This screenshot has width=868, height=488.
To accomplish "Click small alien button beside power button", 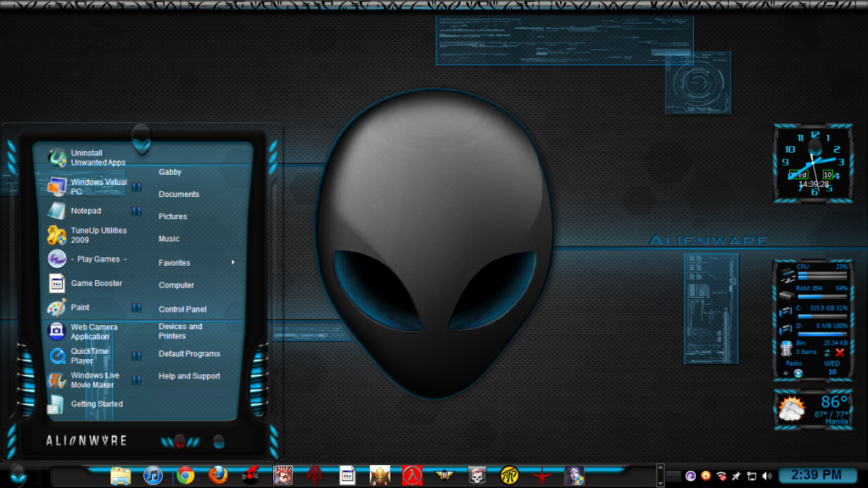I will pos(219,441).
